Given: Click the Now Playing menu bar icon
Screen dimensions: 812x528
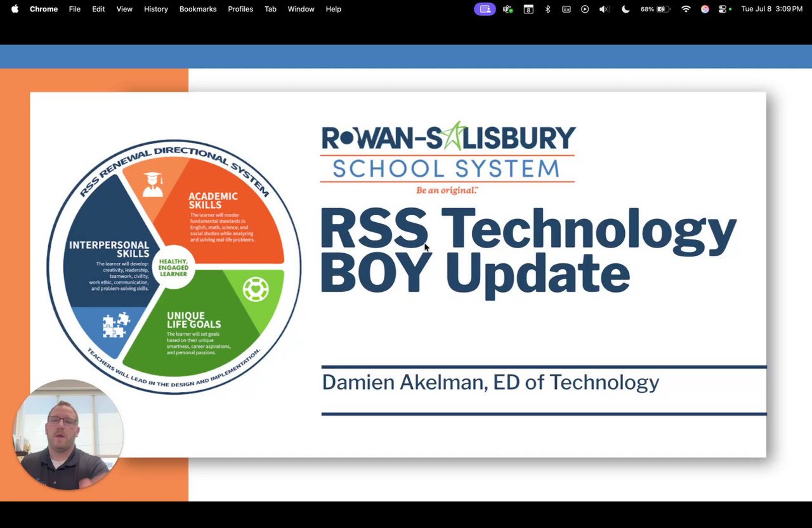Looking at the screenshot, I should [585, 9].
